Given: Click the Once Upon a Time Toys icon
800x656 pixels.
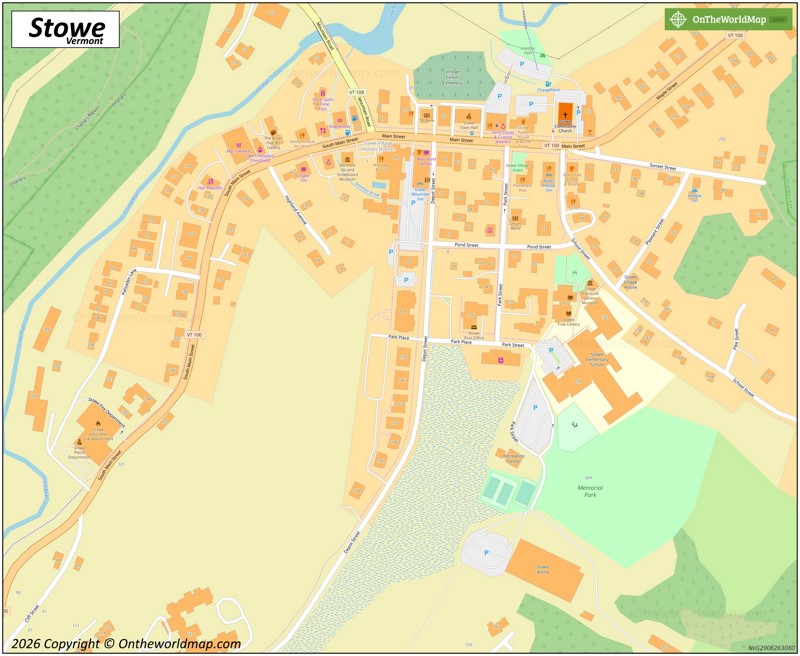Looking at the screenshot, I should point(322,93).
